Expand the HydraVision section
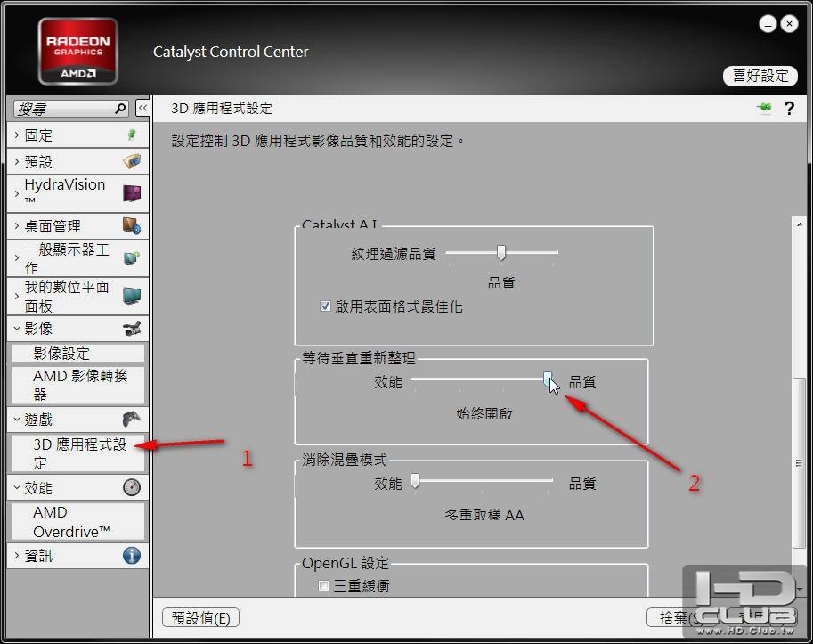813x644 pixels. click(17, 193)
